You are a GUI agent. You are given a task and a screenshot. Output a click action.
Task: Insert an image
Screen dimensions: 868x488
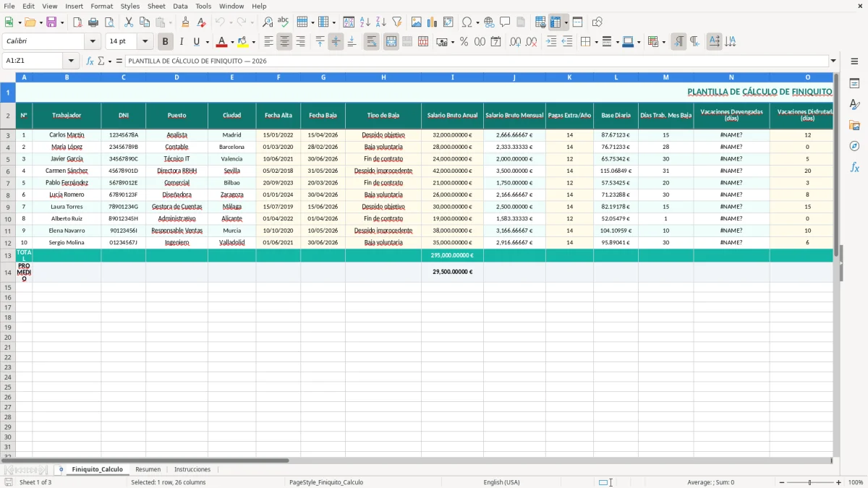click(x=417, y=22)
